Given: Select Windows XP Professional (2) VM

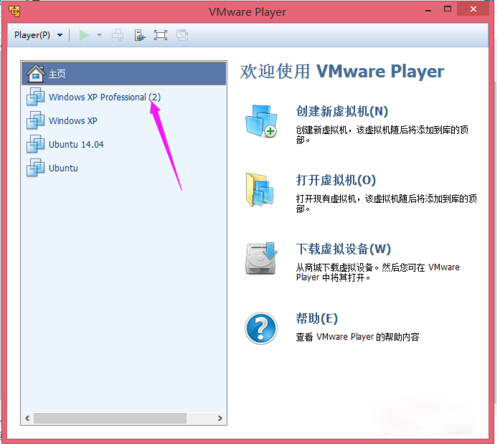Looking at the screenshot, I should click(124, 97).
